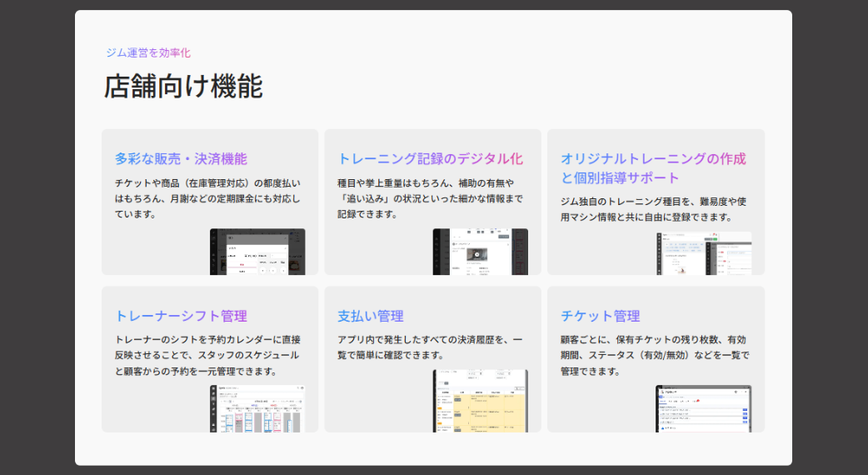Click the 店舗向け機能 main heading
Viewport: 868px width, 475px height.
click(183, 87)
